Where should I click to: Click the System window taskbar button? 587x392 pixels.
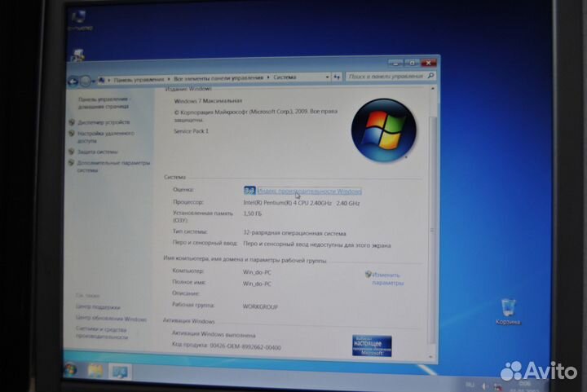point(120,372)
